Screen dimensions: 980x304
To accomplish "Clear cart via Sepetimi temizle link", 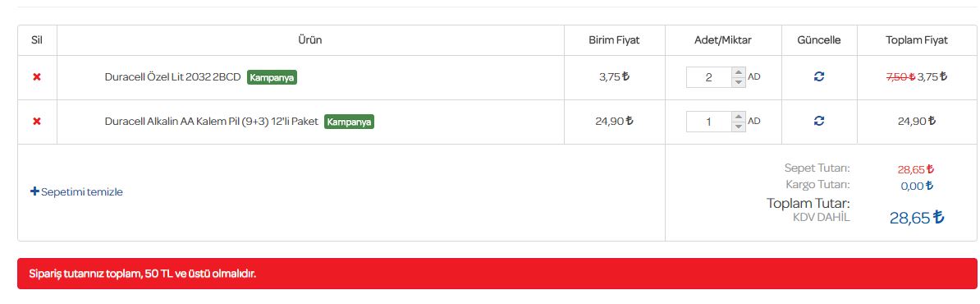I will point(82,192).
